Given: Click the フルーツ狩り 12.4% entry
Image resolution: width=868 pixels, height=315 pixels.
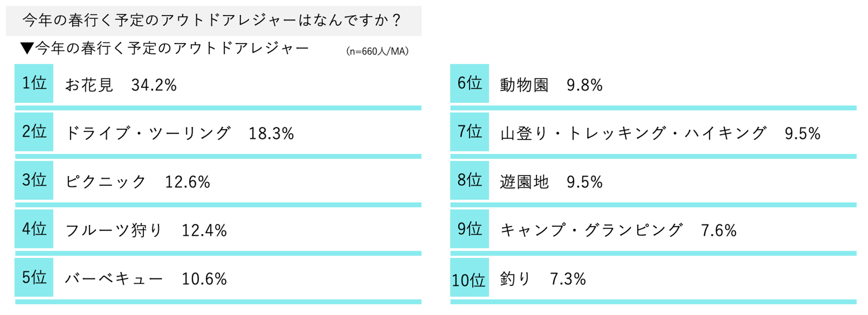Looking at the screenshot, I should tap(146, 231).
